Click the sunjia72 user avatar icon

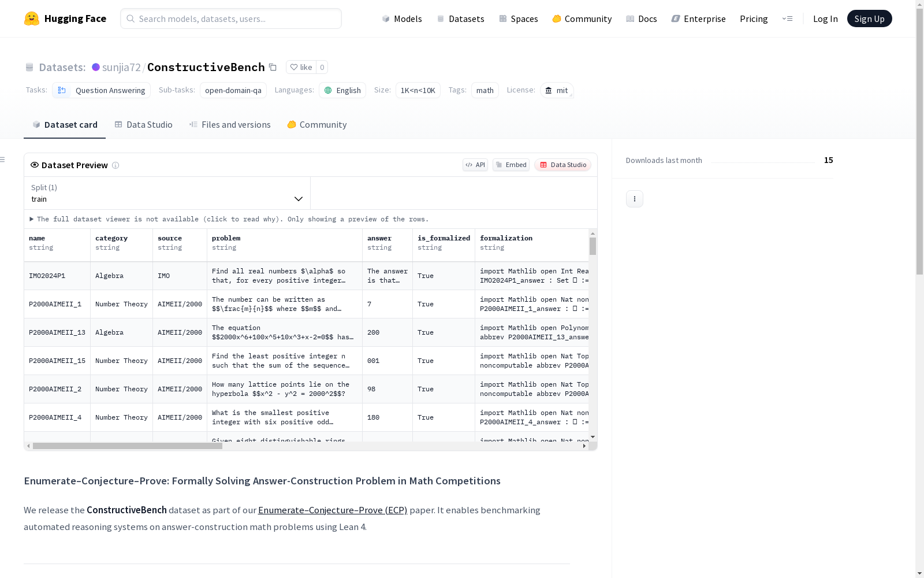(96, 67)
